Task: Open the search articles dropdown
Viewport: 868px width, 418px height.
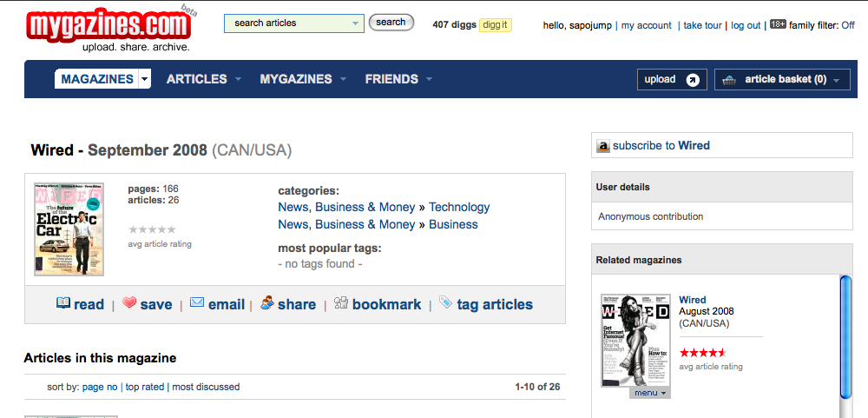Action: (355, 23)
